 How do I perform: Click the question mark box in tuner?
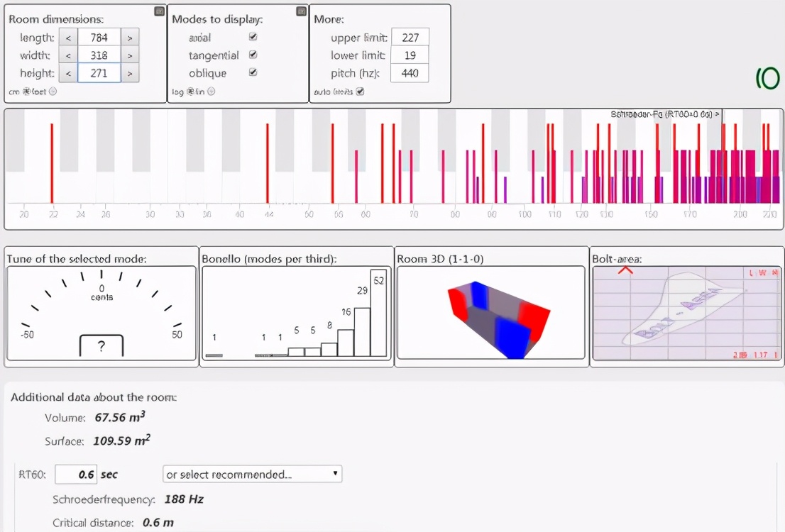(101, 346)
